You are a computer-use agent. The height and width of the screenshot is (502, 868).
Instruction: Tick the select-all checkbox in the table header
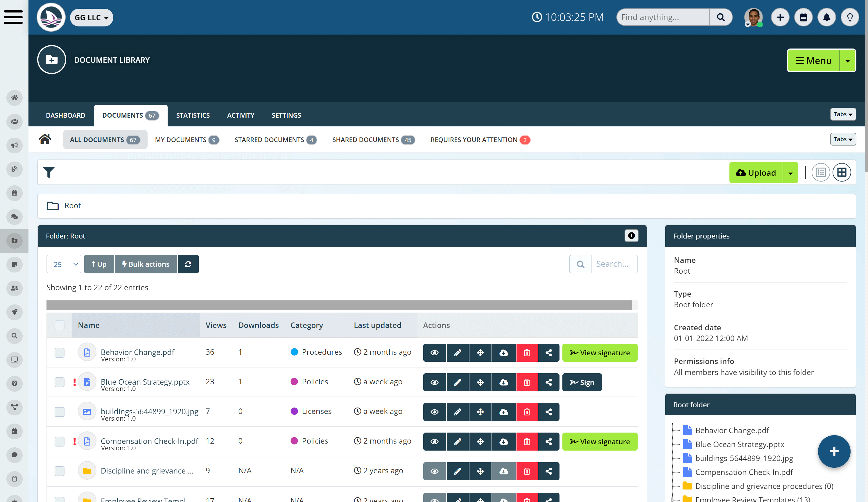click(60, 325)
